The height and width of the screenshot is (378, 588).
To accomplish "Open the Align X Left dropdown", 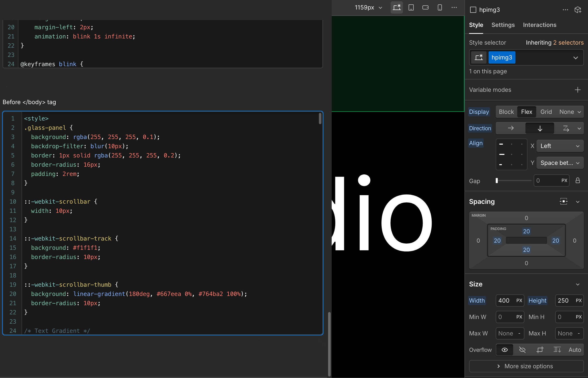I will (x=560, y=146).
